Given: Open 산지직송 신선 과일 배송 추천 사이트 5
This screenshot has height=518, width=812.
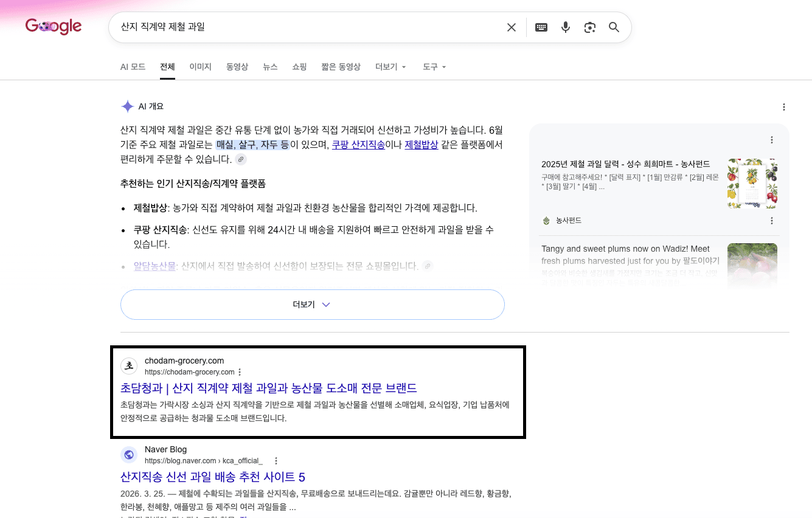Looking at the screenshot, I should 213,477.
